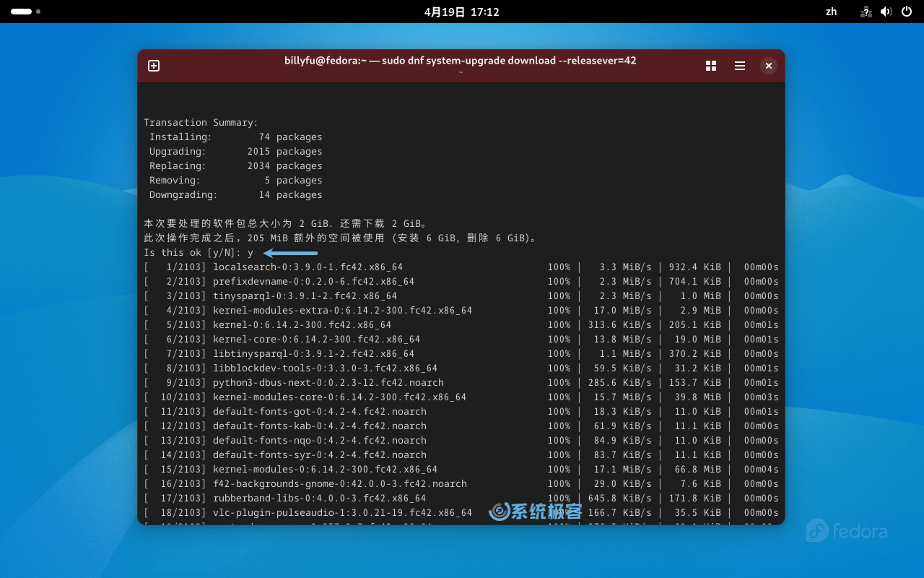924x578 pixels.
Task: Click the total size line mentioning 2 GiB
Action: (x=285, y=223)
